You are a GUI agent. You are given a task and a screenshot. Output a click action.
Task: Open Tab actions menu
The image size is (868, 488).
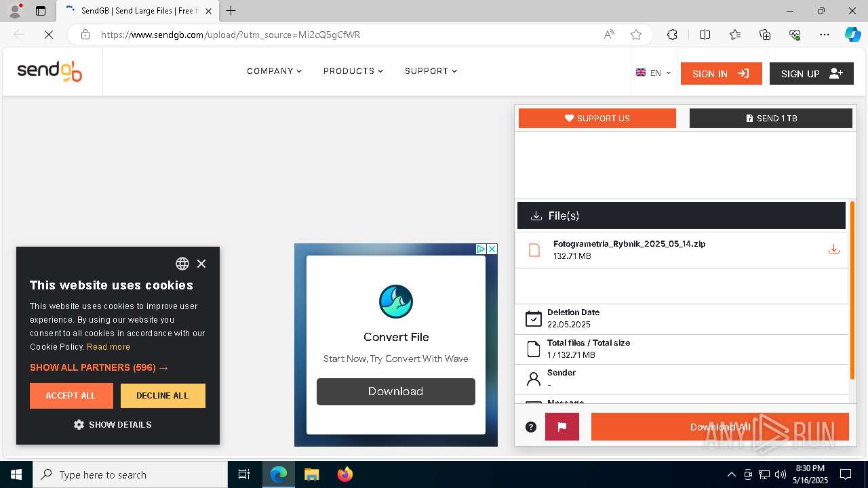(x=41, y=11)
